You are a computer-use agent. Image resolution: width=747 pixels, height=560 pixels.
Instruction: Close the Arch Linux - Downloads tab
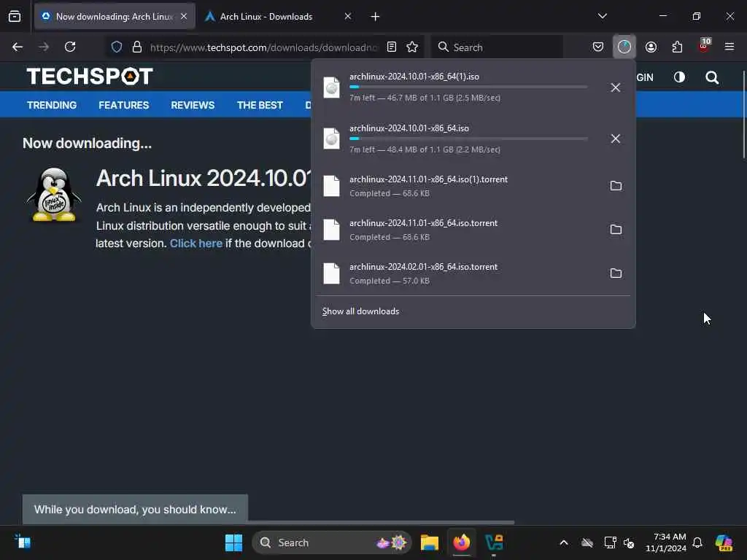coord(348,17)
